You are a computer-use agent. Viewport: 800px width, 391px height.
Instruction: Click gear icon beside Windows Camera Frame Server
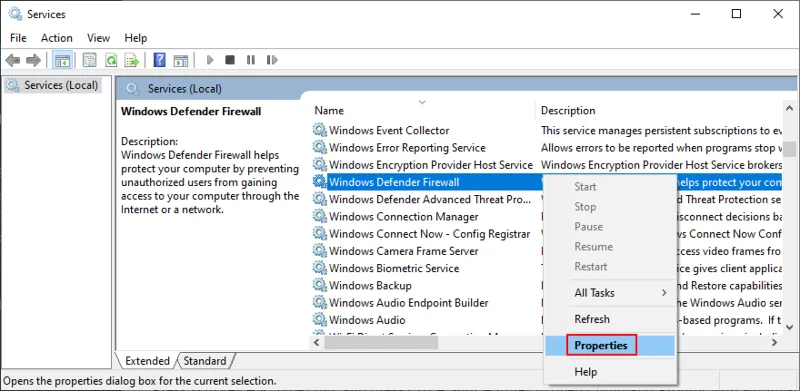coord(320,251)
